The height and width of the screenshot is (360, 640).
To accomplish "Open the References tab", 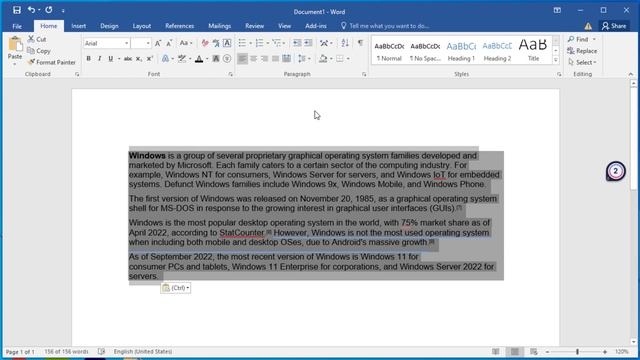I will (x=180, y=26).
